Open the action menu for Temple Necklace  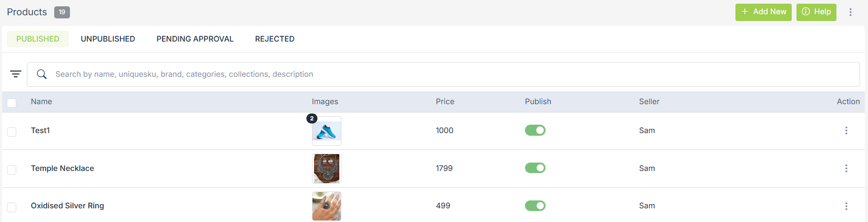[846, 168]
